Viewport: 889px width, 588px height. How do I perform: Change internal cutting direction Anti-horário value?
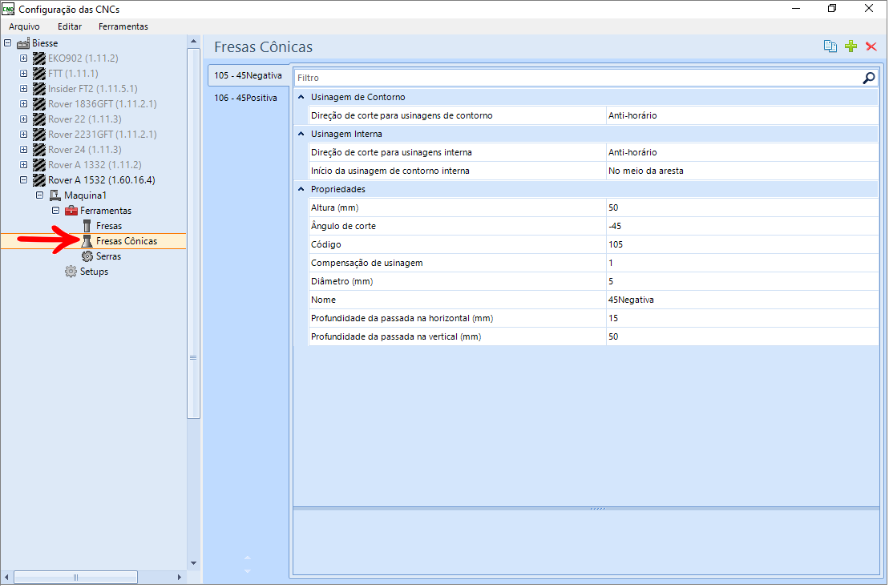(742, 152)
